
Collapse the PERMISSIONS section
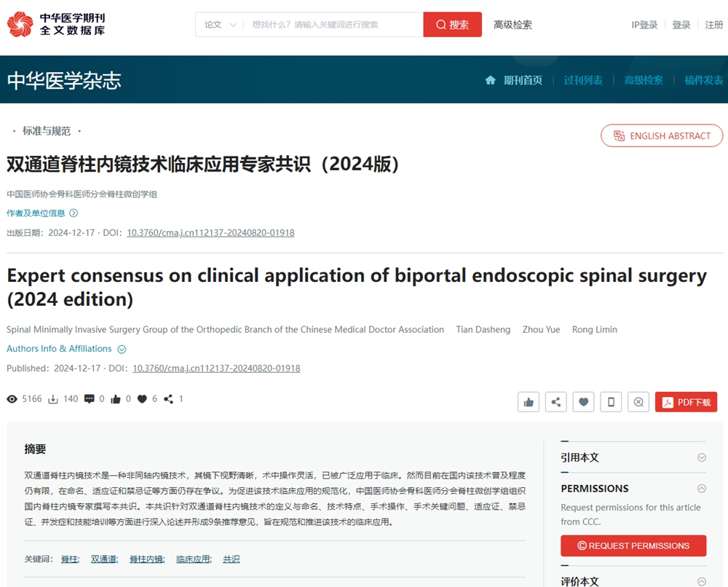click(x=702, y=489)
